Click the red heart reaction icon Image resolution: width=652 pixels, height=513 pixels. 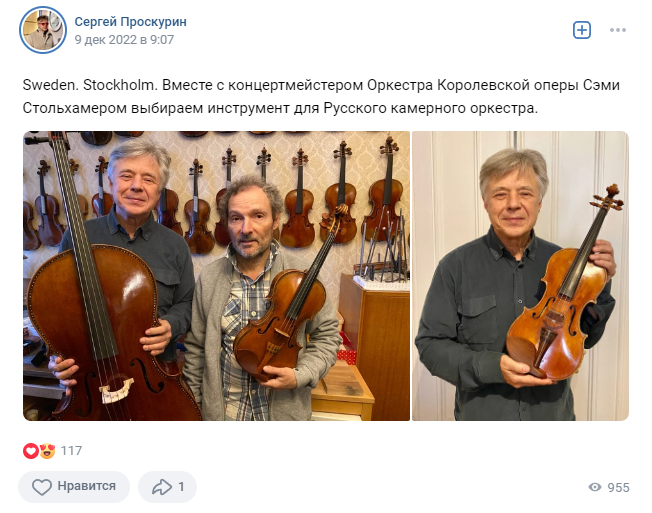(x=31, y=451)
